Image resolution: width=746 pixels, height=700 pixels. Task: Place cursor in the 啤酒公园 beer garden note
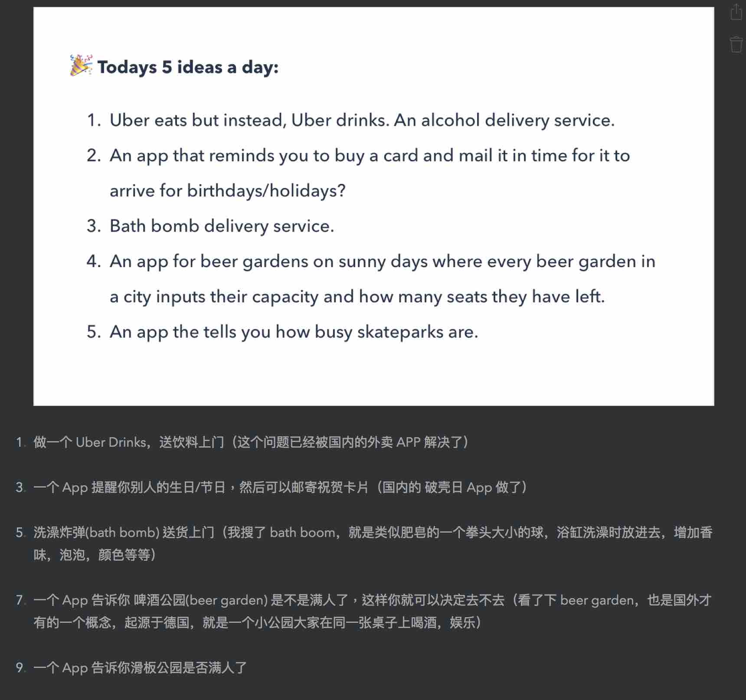373,611
